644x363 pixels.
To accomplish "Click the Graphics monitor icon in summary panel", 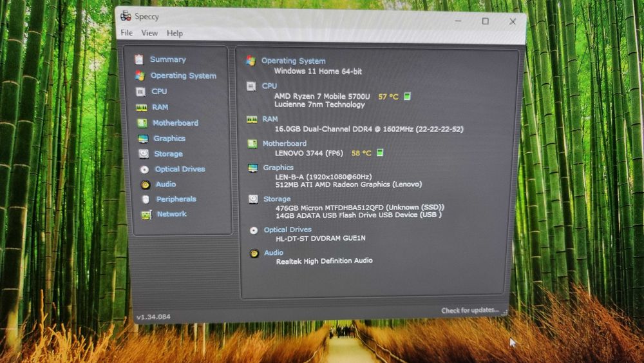I will click(x=252, y=168).
